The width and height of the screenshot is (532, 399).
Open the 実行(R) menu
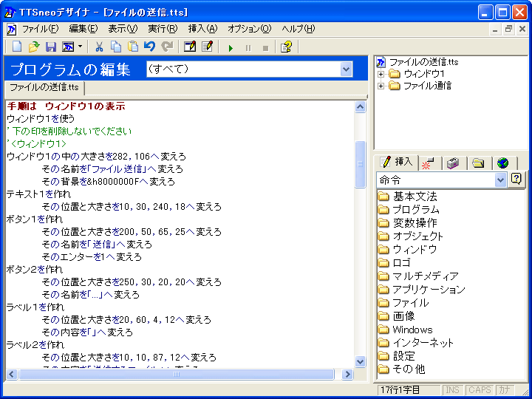pos(163,29)
